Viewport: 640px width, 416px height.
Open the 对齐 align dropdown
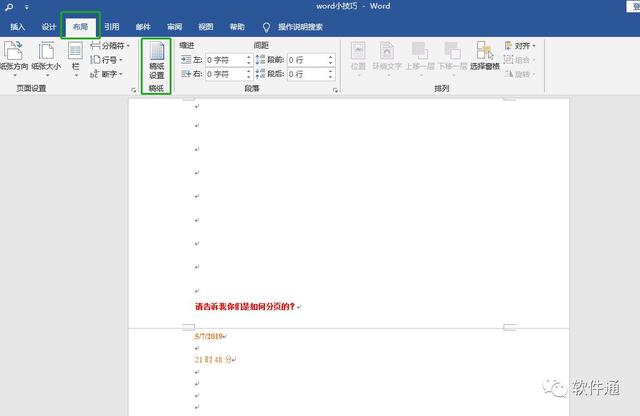tap(520, 46)
